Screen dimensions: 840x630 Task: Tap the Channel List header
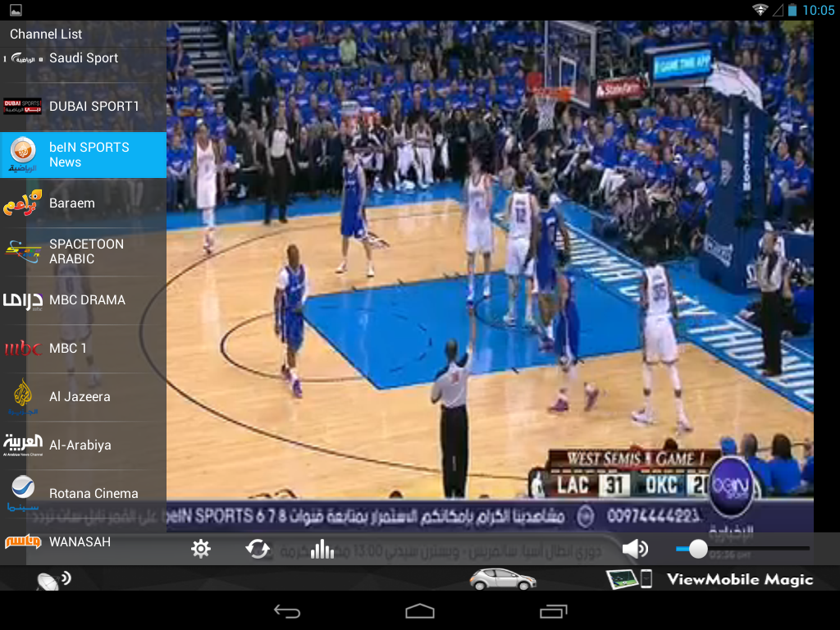46,34
